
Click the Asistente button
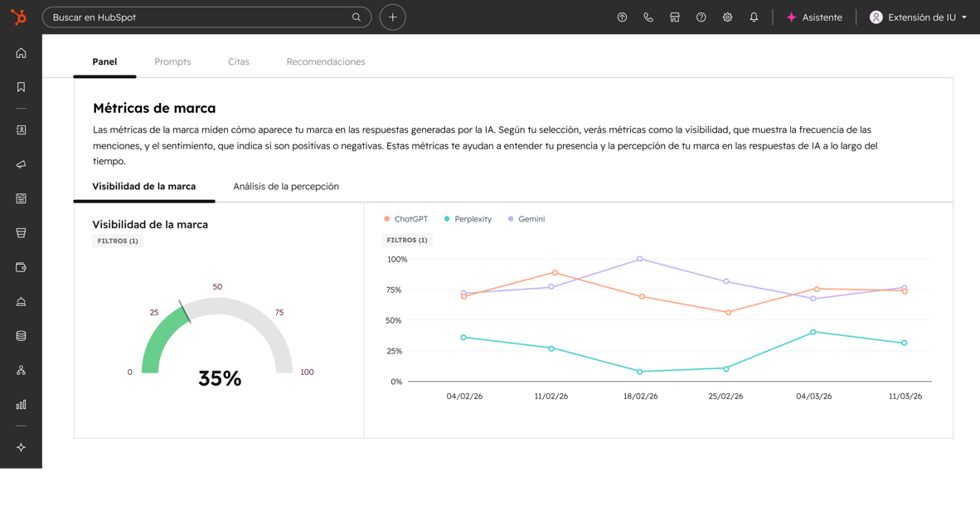click(x=815, y=17)
